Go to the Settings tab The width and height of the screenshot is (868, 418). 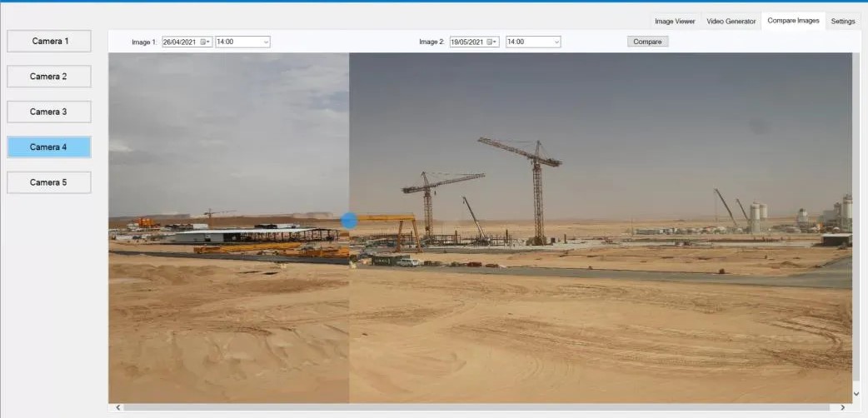pos(842,21)
